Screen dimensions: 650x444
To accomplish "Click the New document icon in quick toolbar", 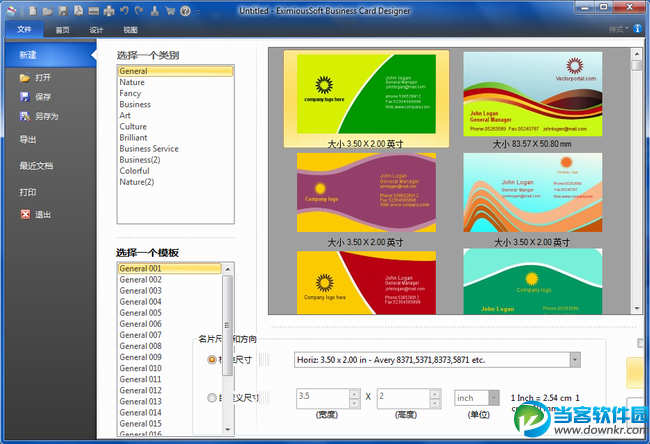I will [33, 10].
